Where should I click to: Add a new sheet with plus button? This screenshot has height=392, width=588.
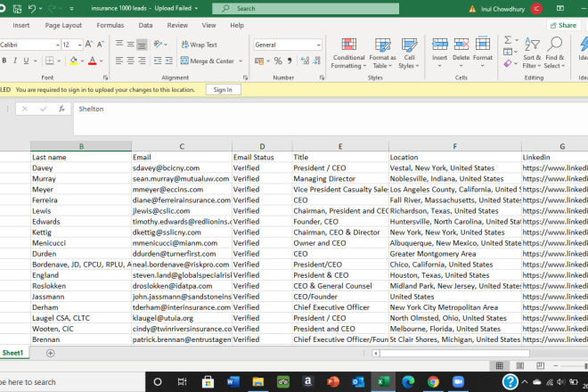click(50, 353)
